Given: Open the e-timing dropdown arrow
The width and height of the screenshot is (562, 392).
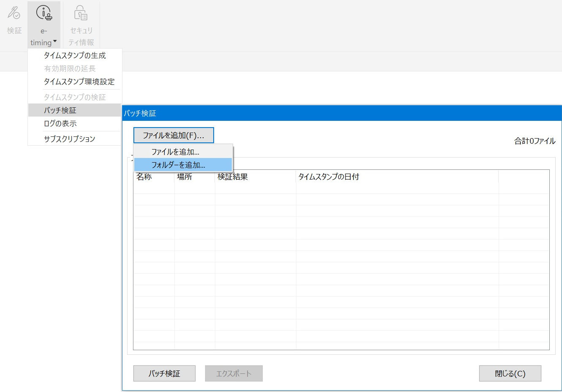Looking at the screenshot, I should [55, 42].
